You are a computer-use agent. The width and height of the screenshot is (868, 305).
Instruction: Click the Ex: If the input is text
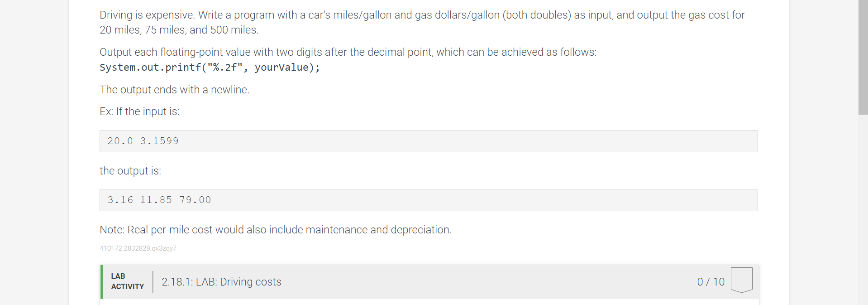[x=139, y=111]
